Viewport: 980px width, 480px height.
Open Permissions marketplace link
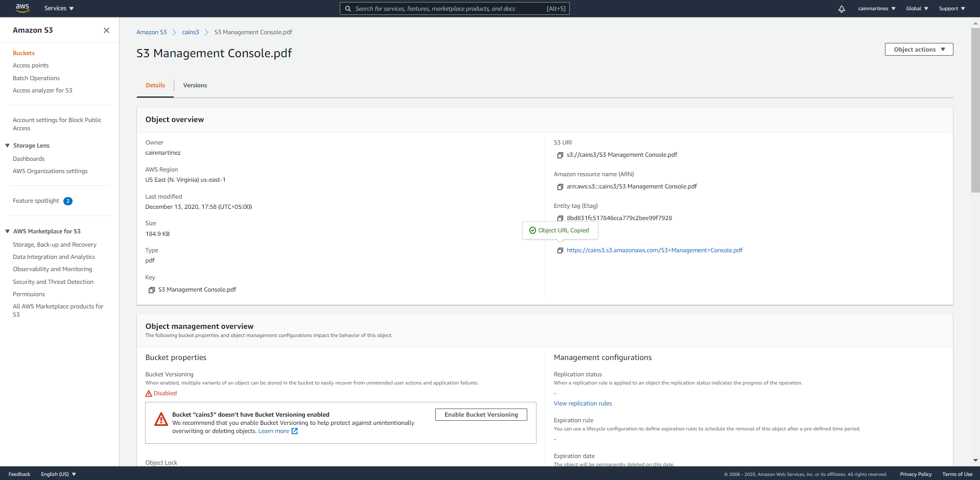[x=29, y=294]
